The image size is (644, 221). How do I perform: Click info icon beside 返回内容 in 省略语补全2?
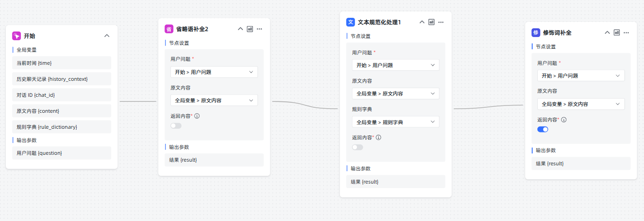197,116
